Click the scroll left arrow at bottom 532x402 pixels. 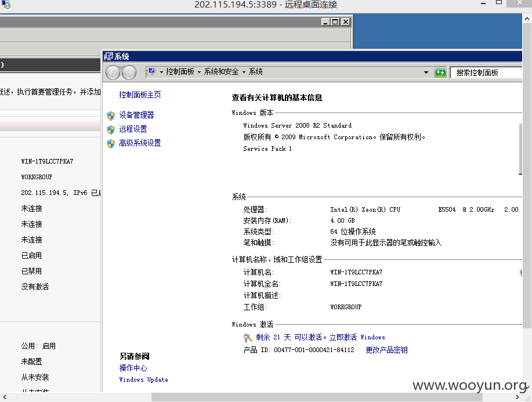(x=5, y=397)
